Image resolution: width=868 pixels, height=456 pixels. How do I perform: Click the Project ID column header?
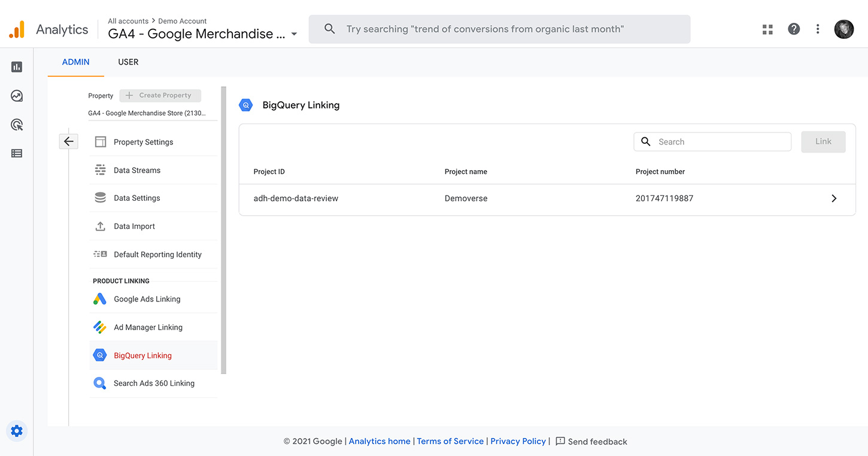[269, 171]
